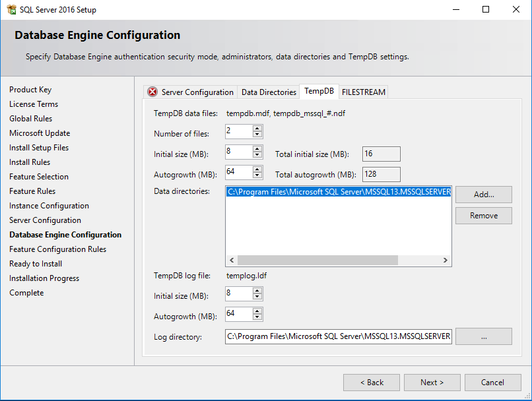Screen dimensions: 532x401
Task: Increase log file Initial size spinner up
Action: (257, 290)
